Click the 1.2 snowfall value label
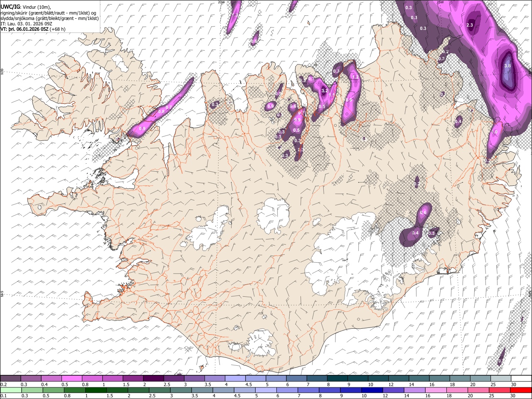532x399 pixels. tap(355, 77)
